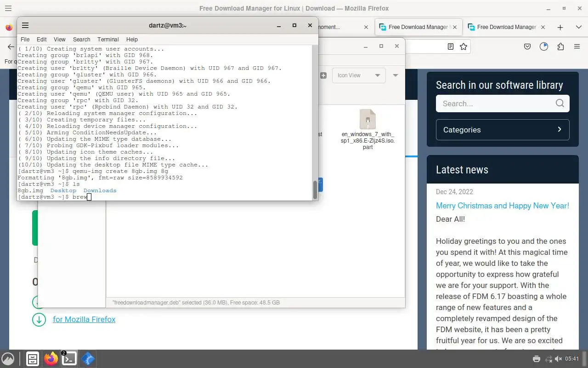Viewport: 588px width, 368px height.
Task: Click the 'Desktop' directory in terminal output
Action: [x=63, y=190]
